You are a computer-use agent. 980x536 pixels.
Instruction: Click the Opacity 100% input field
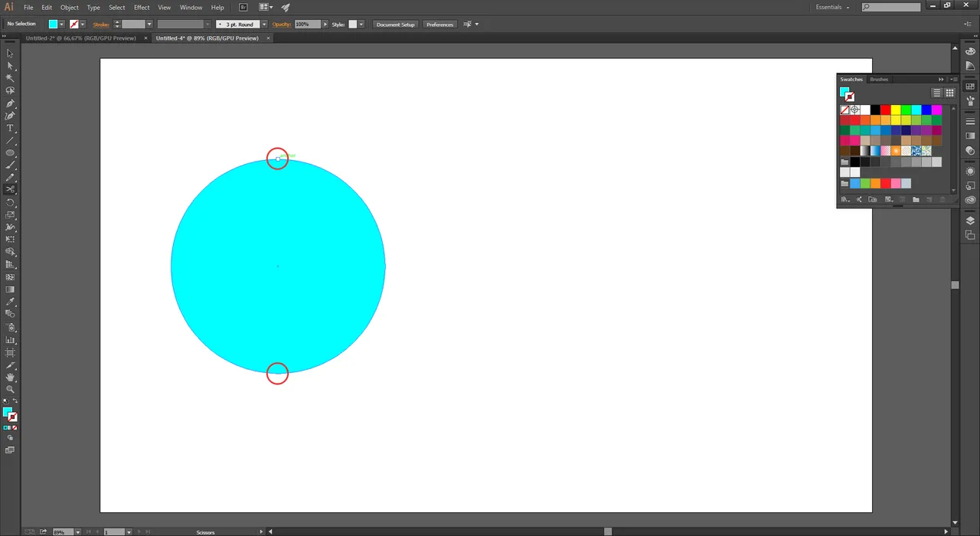(307, 25)
